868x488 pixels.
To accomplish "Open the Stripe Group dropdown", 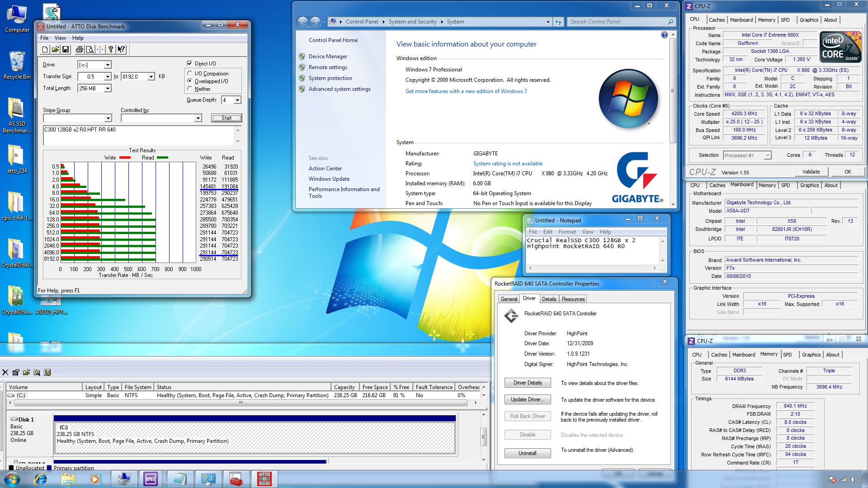I will point(108,118).
